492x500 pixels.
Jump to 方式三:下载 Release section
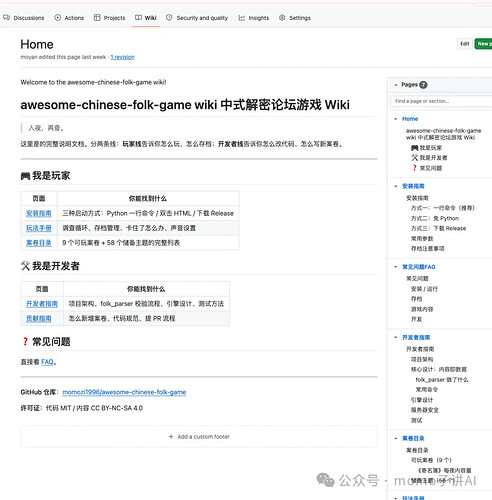point(438,228)
